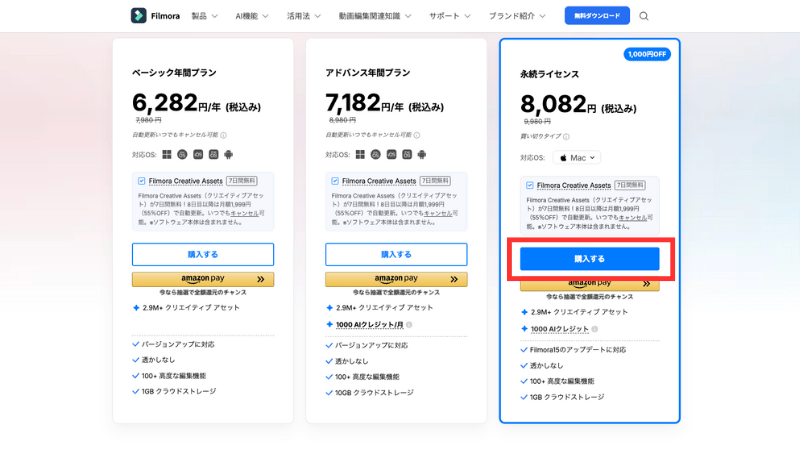Image resolution: width=800 pixels, height=450 pixels.
Task: Click the 6,282 price
Action: [x=165, y=103]
